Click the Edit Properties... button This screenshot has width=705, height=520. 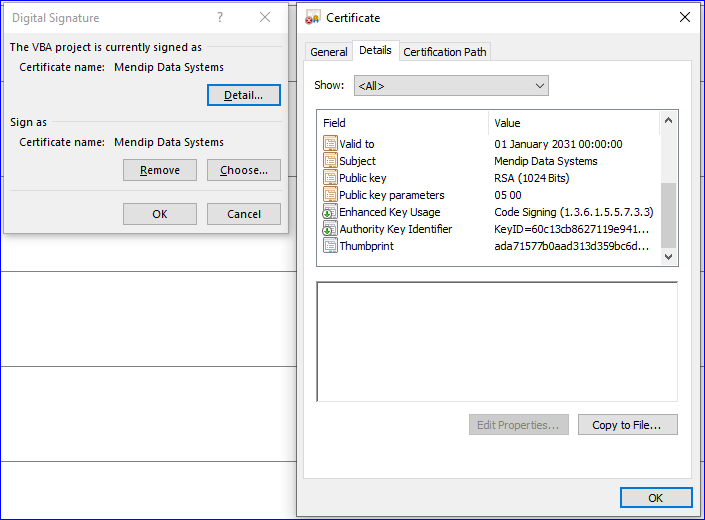tap(518, 425)
